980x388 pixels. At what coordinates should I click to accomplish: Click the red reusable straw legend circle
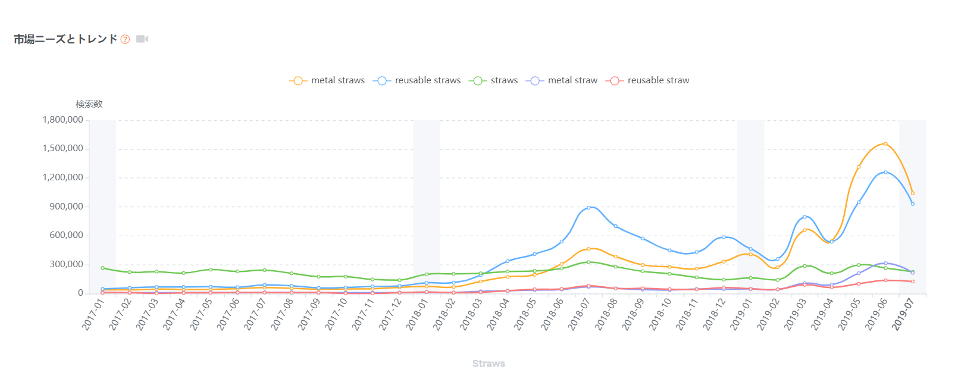615,81
